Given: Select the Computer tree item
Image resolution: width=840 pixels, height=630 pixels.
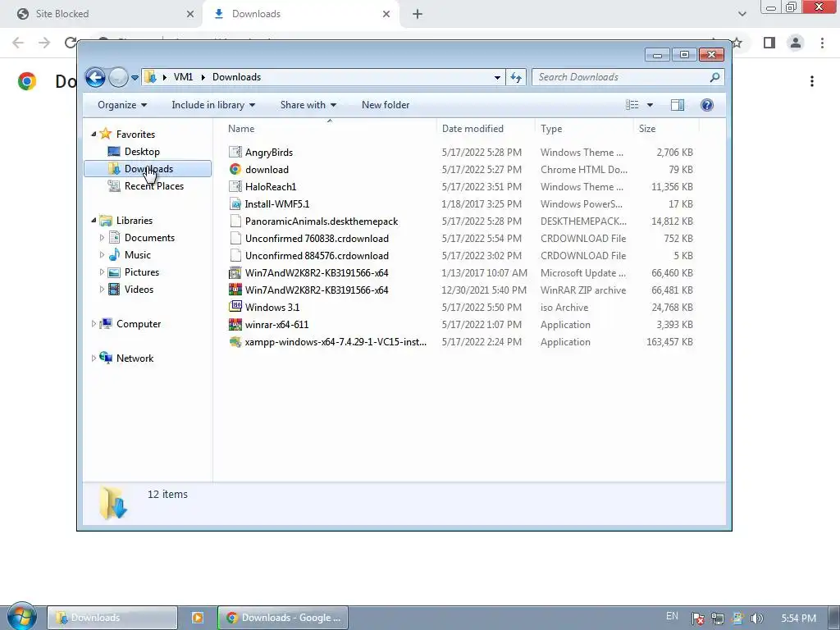Looking at the screenshot, I should tap(138, 323).
